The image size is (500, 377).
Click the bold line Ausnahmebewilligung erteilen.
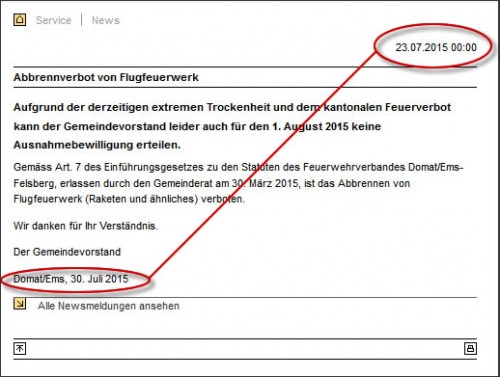(x=97, y=145)
